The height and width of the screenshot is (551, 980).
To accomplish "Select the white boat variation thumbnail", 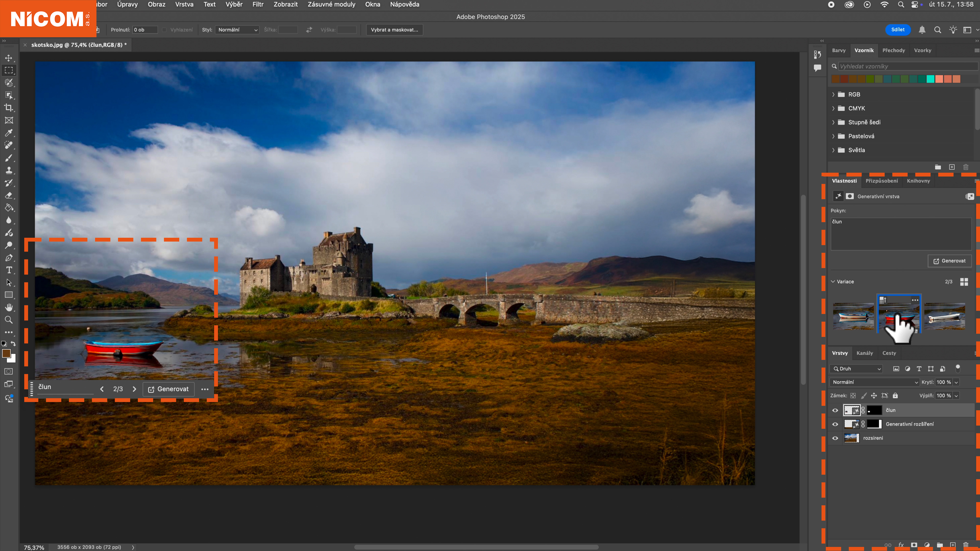I will tap(945, 316).
